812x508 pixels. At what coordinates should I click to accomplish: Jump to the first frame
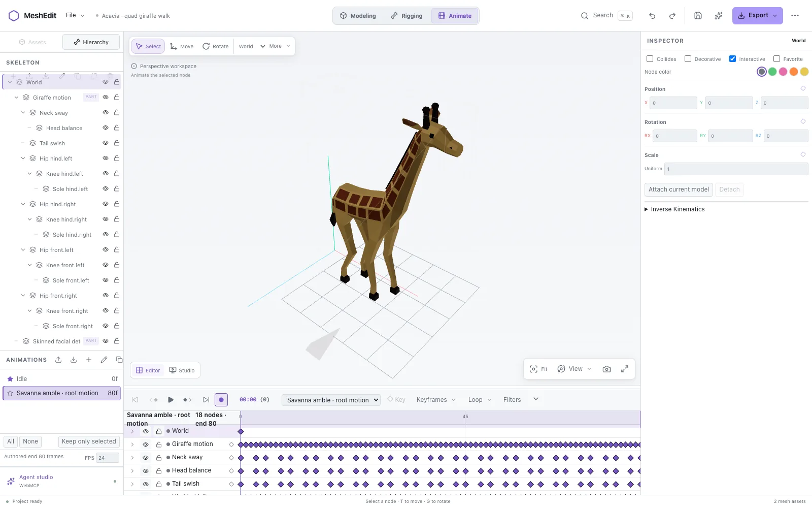tap(135, 400)
